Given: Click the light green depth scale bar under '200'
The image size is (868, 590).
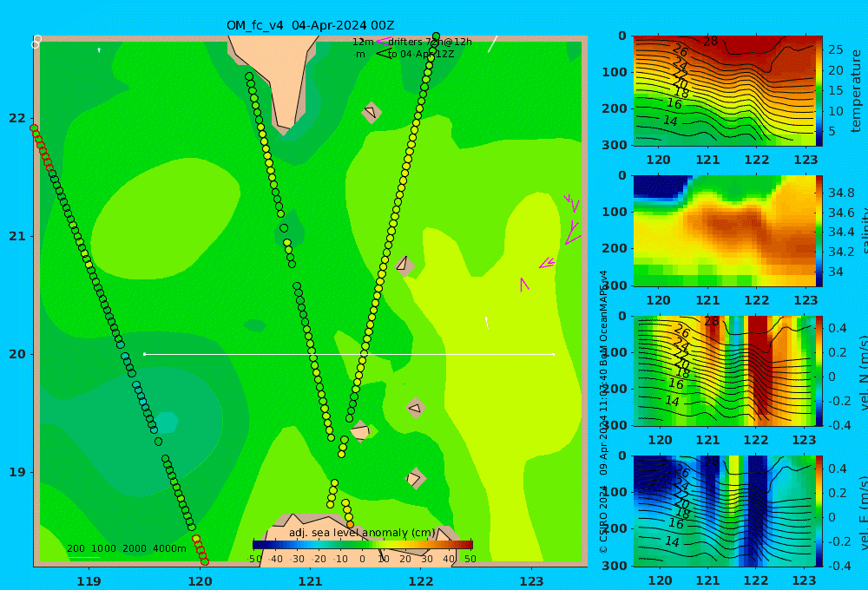Looking at the screenshot, I should [83, 557].
